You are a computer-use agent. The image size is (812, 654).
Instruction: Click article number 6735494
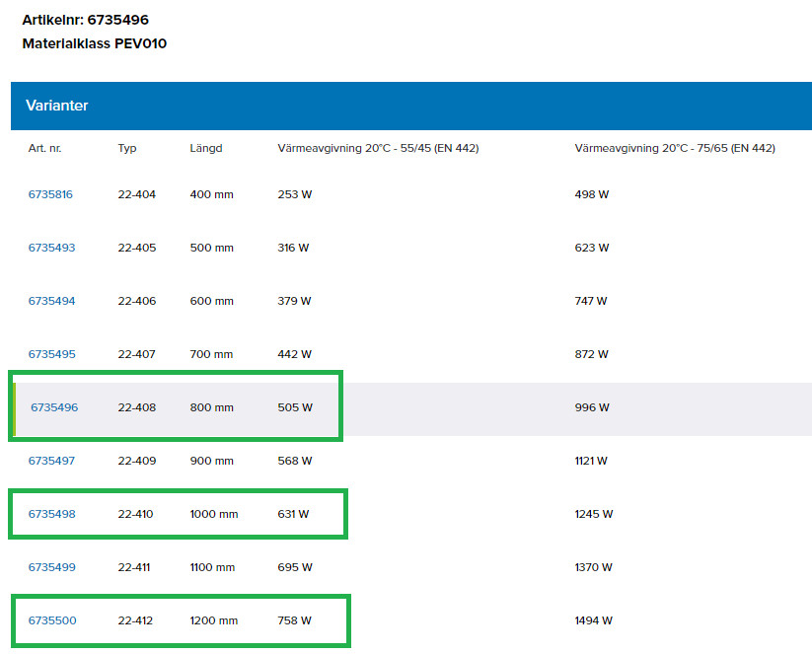[51, 301]
